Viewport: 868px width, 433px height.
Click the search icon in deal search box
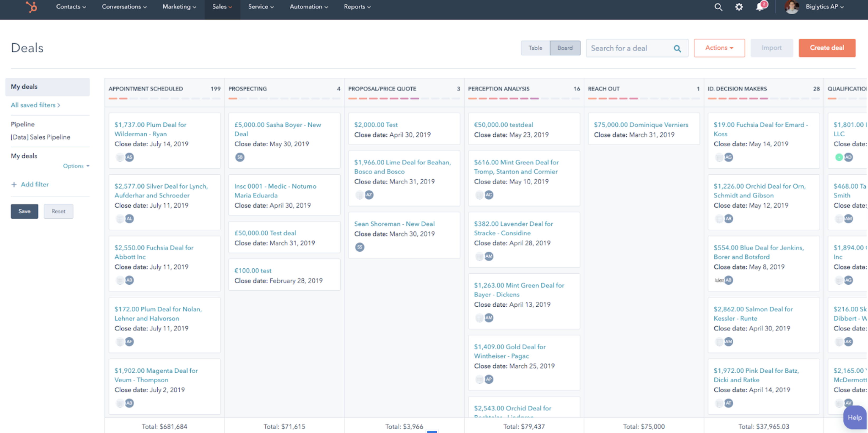(677, 49)
